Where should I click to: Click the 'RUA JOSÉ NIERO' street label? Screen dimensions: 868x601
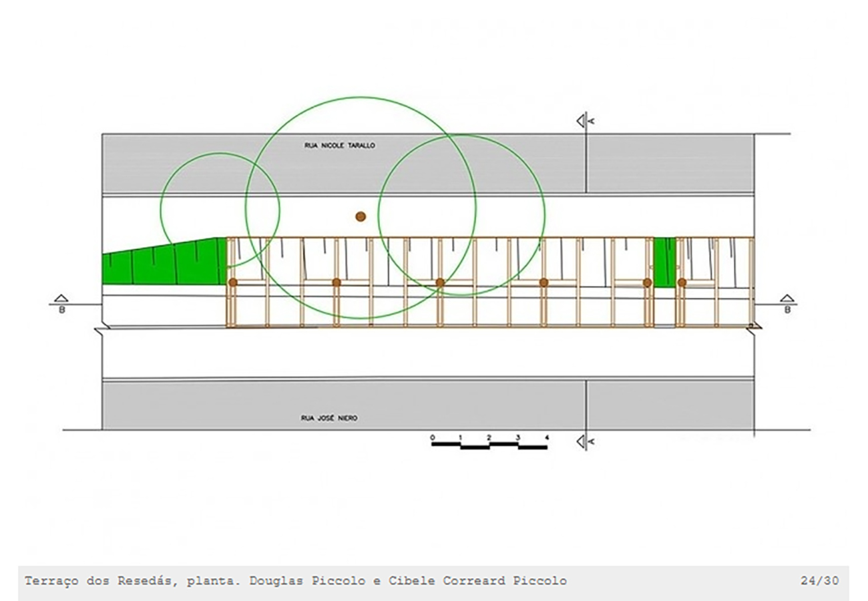[329, 418]
